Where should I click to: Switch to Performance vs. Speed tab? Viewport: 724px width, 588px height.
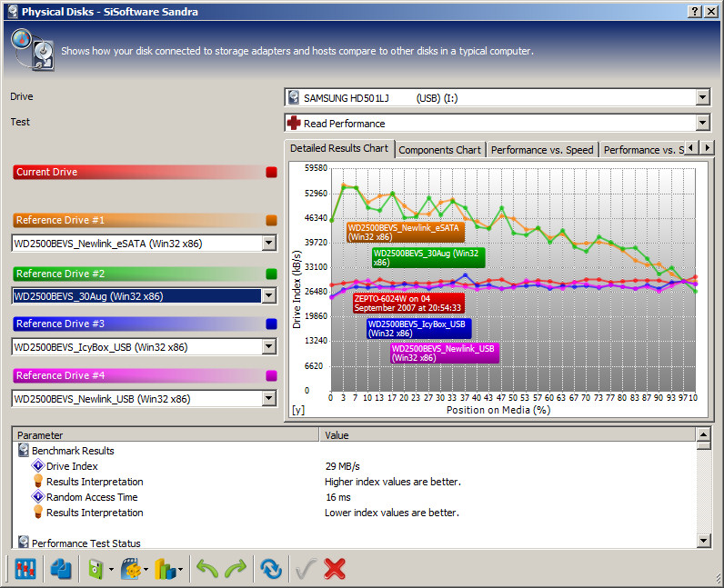[542, 150]
